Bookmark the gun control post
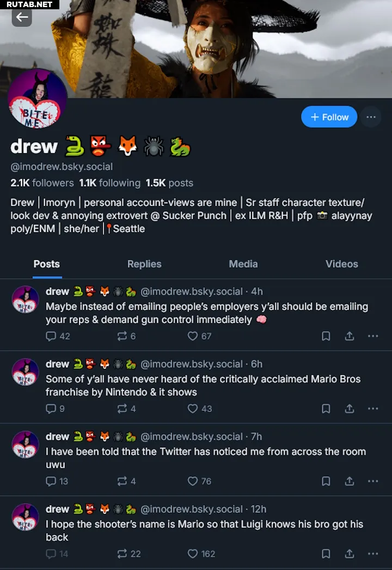This screenshot has width=392, height=570. point(326,336)
